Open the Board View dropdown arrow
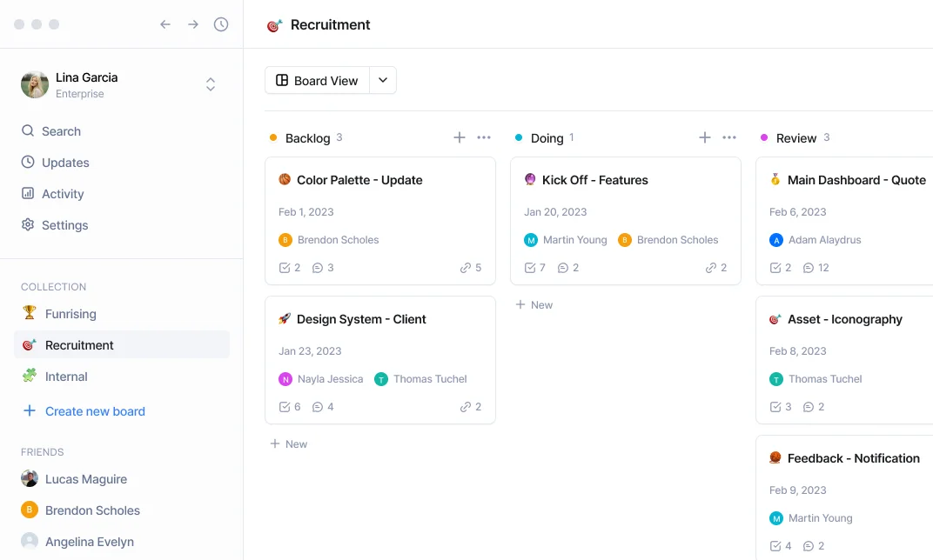Viewport: 933px width, 560px height. pos(383,80)
